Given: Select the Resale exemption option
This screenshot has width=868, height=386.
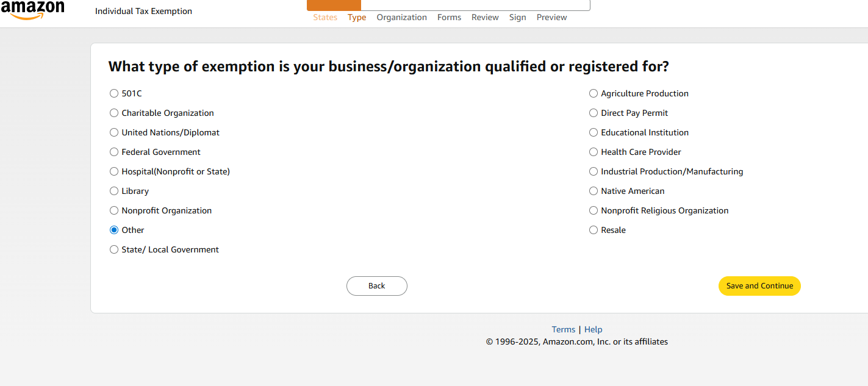Looking at the screenshot, I should (594, 230).
